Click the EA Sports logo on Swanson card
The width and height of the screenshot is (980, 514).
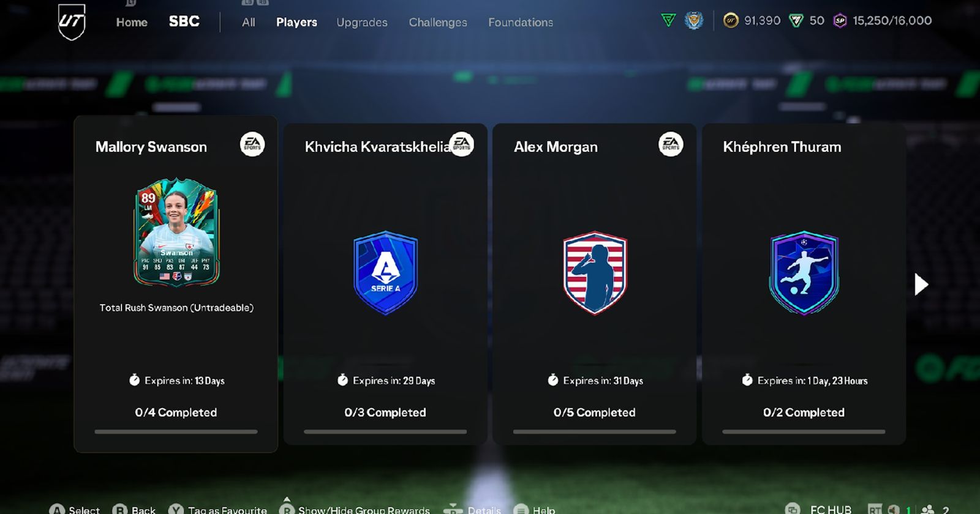[252, 144]
